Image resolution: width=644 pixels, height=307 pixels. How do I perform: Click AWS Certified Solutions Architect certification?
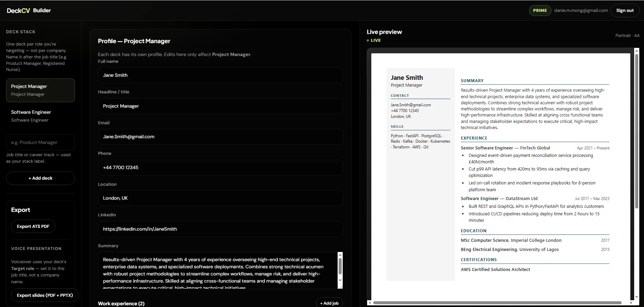[495, 270]
